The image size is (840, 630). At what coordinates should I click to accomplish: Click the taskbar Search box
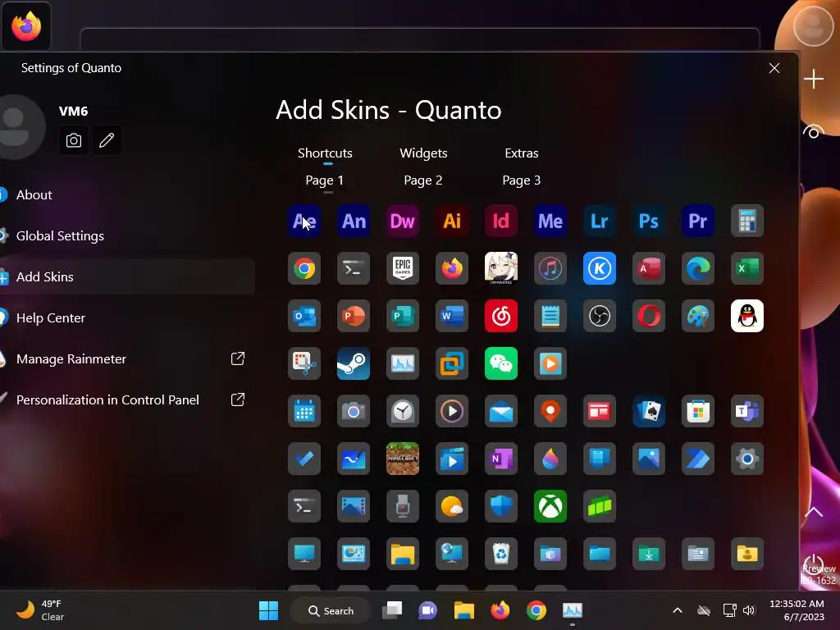pos(331,610)
